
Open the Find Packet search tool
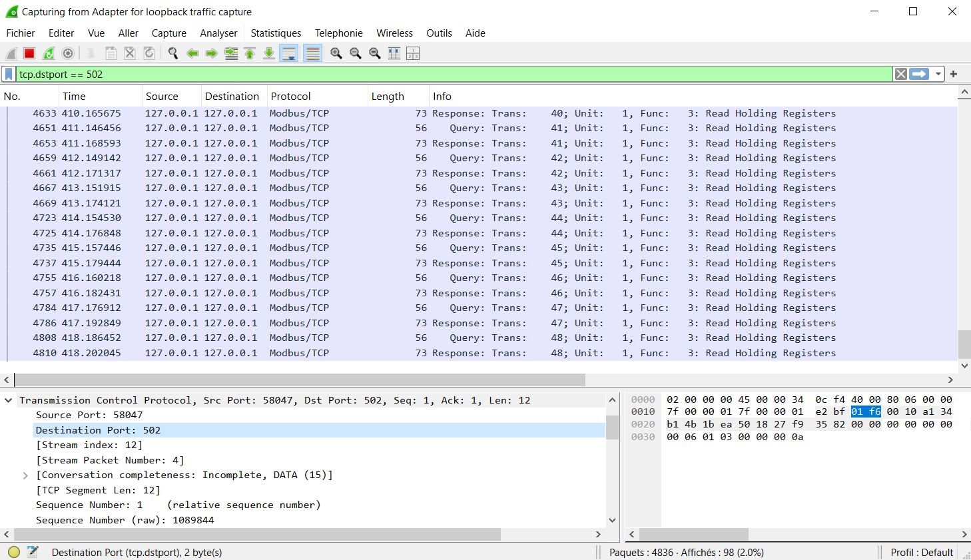pos(172,53)
